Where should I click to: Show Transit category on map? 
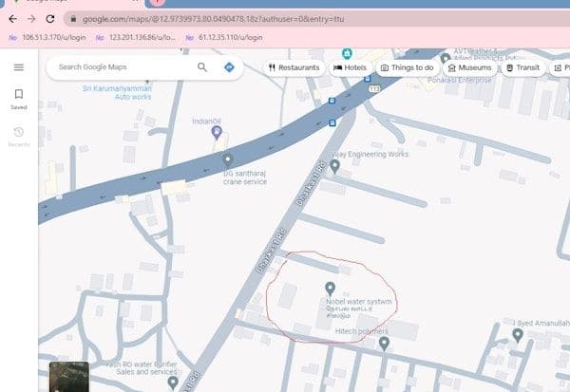coord(523,68)
